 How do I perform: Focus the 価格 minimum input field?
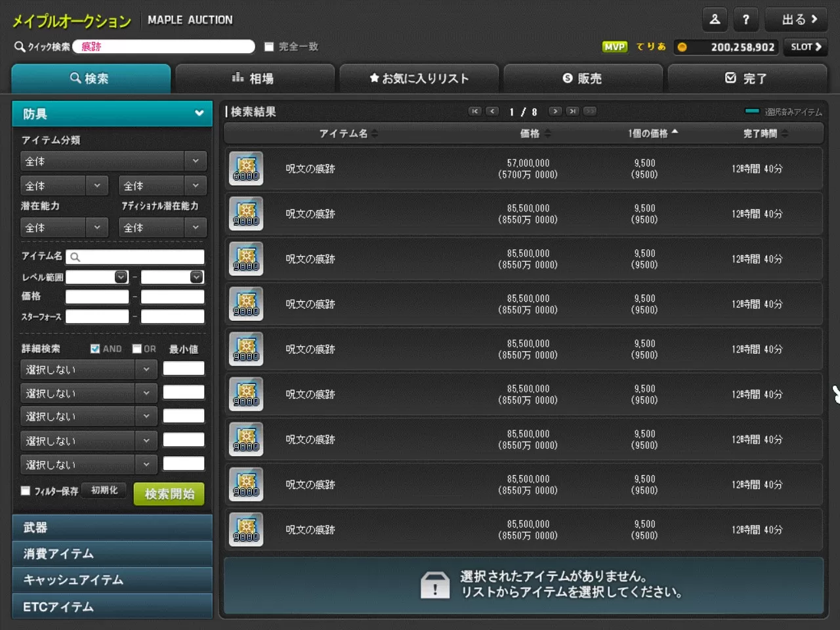coord(97,297)
